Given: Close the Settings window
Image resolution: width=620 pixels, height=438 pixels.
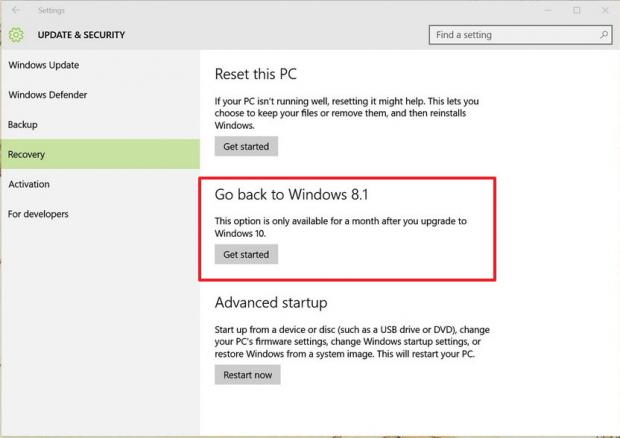Looking at the screenshot, I should 604,10.
